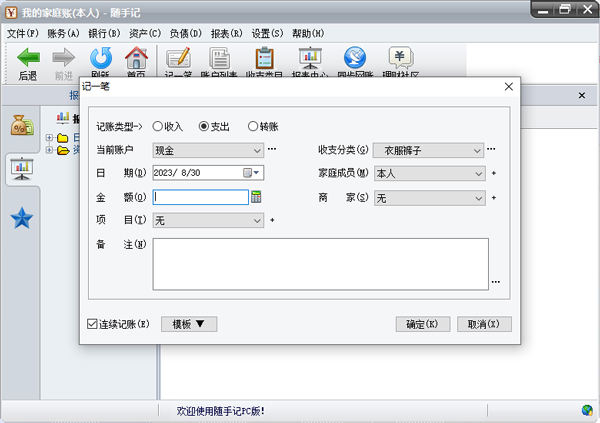Click the blue Refresh (刷新) icon
This screenshot has height=423, width=600.
point(101,58)
